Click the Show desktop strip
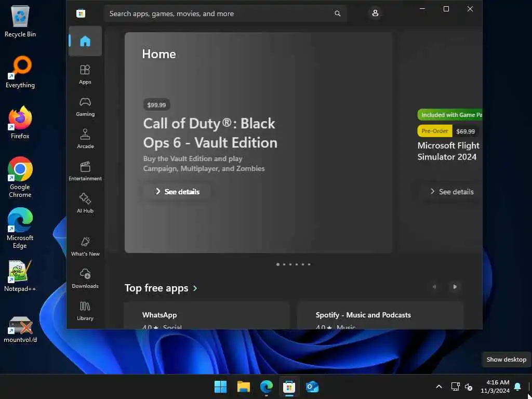 pos(529,387)
